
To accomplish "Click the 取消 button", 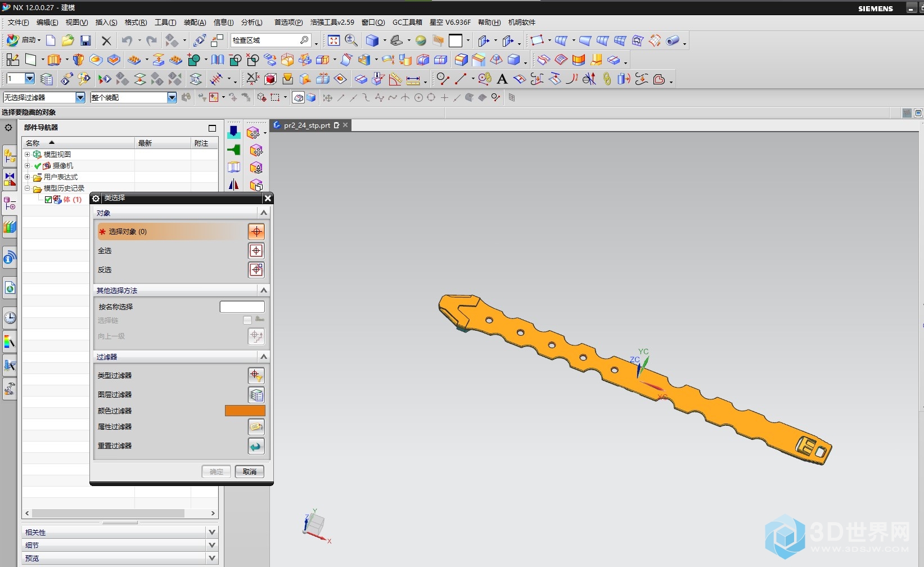I will (x=250, y=472).
